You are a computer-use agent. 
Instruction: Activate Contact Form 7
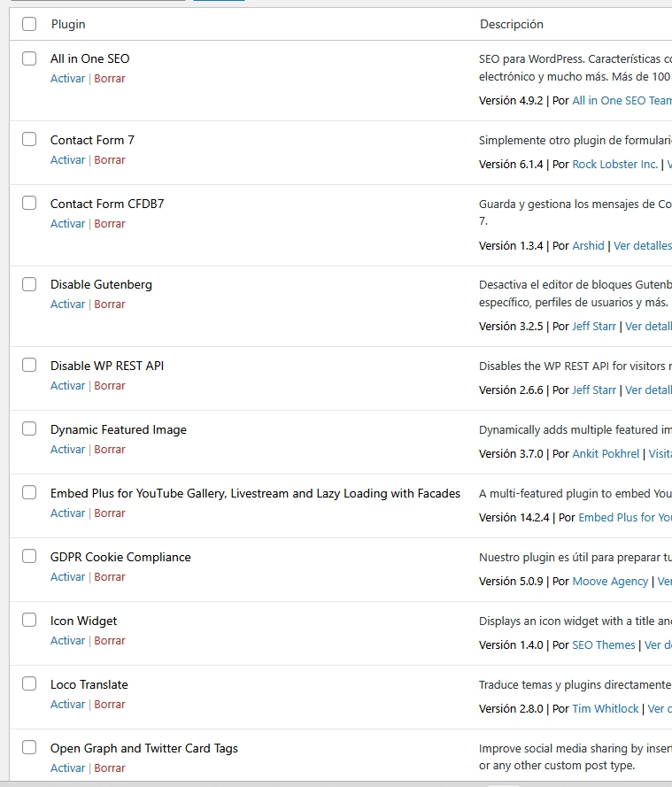pos(68,159)
